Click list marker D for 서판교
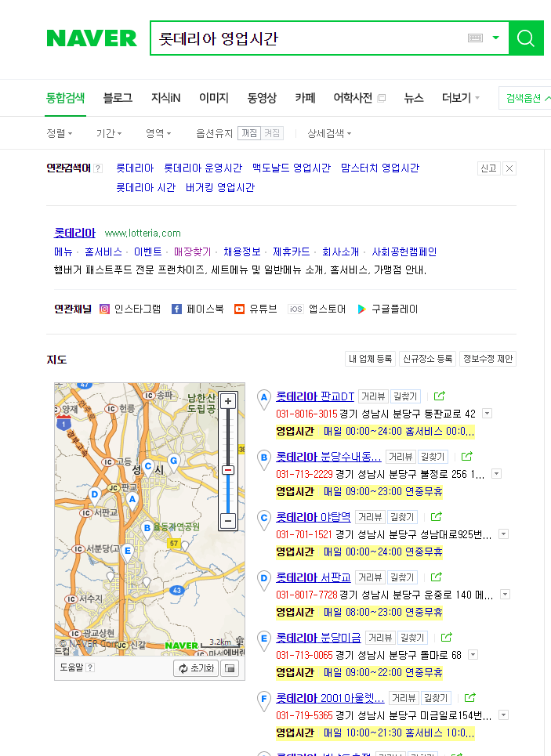The image size is (551, 756). pos(264,580)
